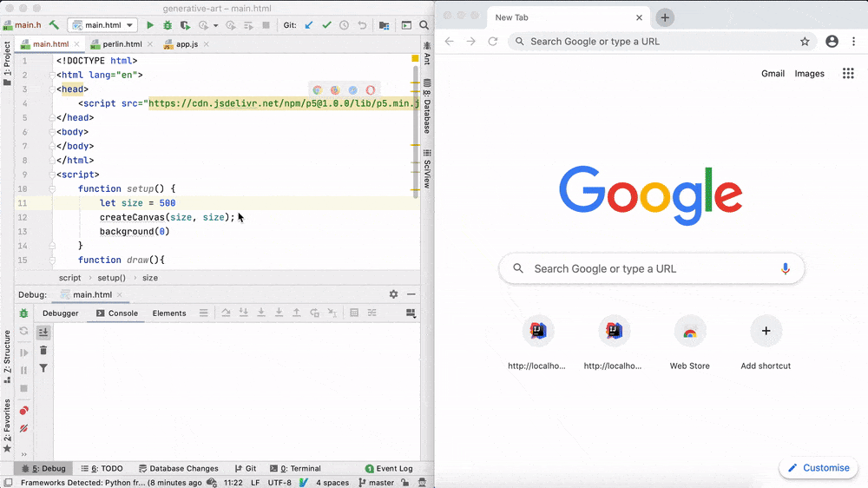
Task: Hide the Debug tool window
Action: (x=411, y=294)
